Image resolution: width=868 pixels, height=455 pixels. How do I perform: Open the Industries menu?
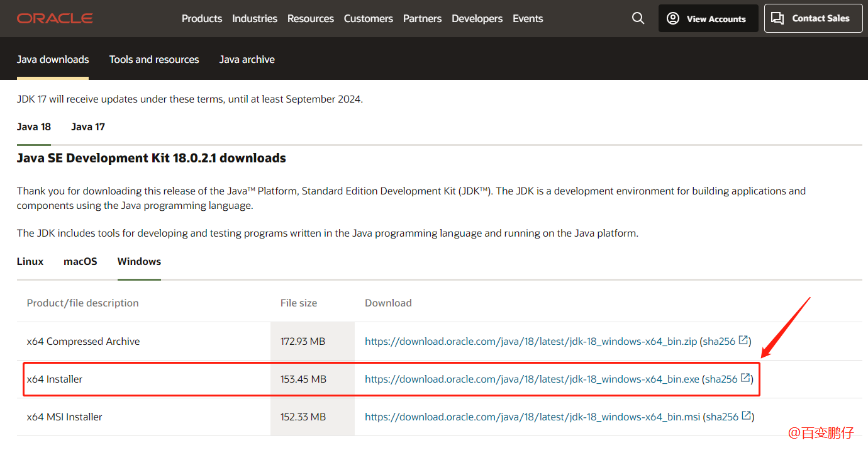pos(255,19)
